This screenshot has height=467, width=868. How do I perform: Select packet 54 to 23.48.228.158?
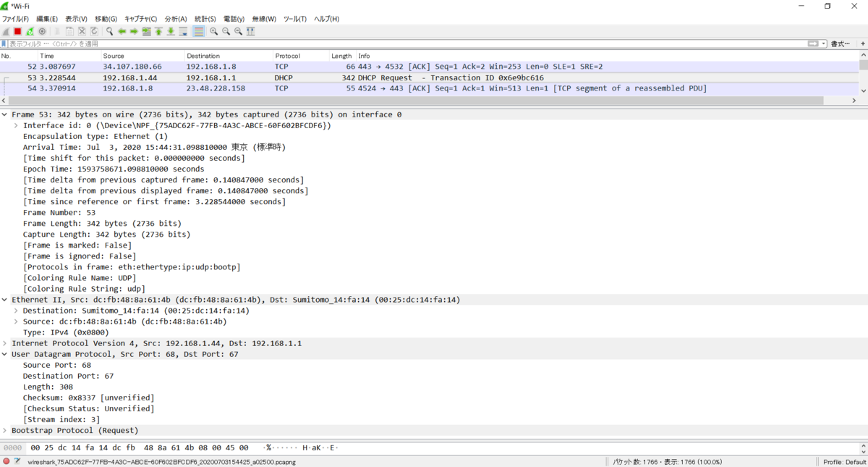[430, 88]
